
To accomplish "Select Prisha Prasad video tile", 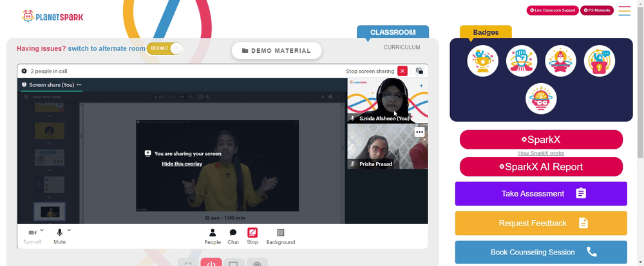I will point(388,146).
